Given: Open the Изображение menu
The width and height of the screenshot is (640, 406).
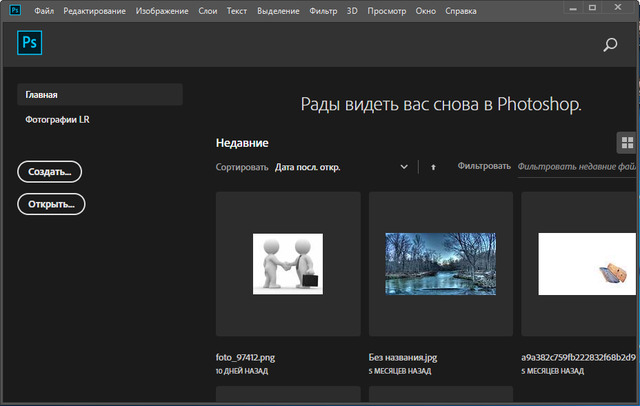Looking at the screenshot, I should coord(162,10).
